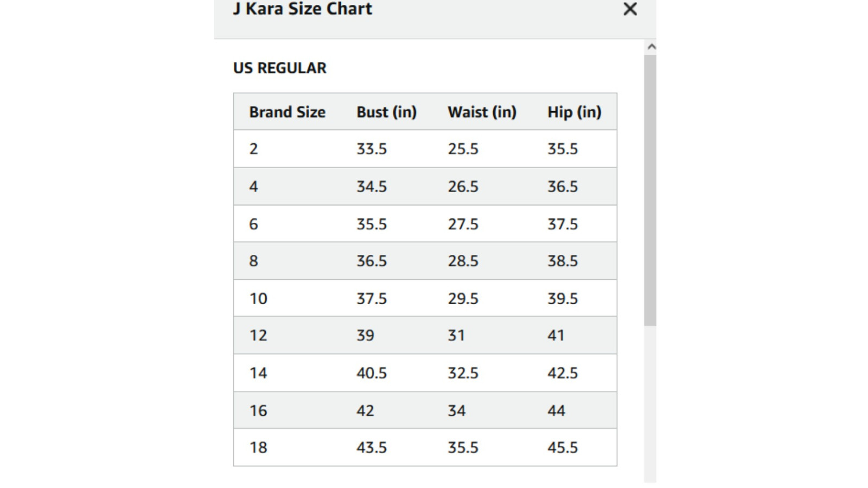Click waist value 27.5 in size 6 row
Screen dimensions: 868x488
(463, 224)
